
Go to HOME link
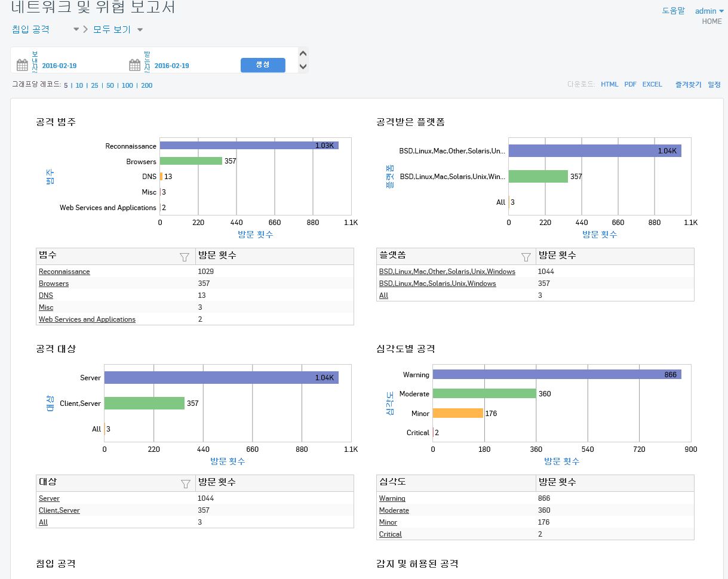pos(712,21)
